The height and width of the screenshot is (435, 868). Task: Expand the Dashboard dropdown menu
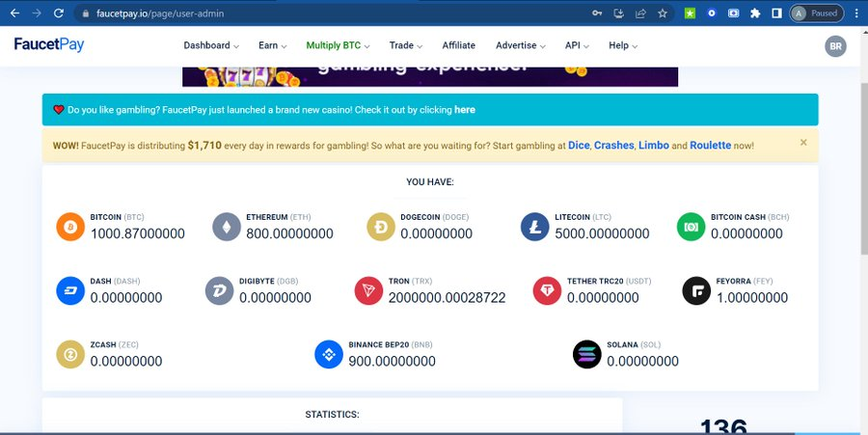pos(211,45)
